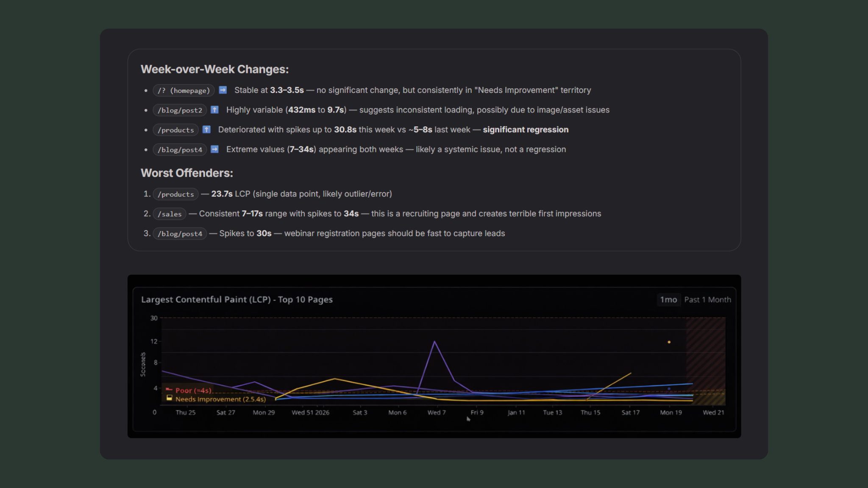The width and height of the screenshot is (868, 488).
Task: Click the right-arrow icon beside /blog/post4
Action: [214, 149]
